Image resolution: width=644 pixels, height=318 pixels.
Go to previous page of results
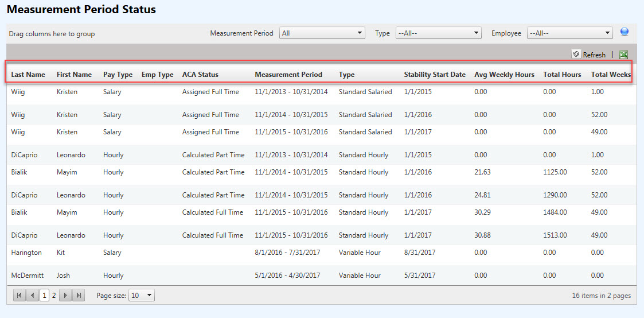click(x=33, y=295)
